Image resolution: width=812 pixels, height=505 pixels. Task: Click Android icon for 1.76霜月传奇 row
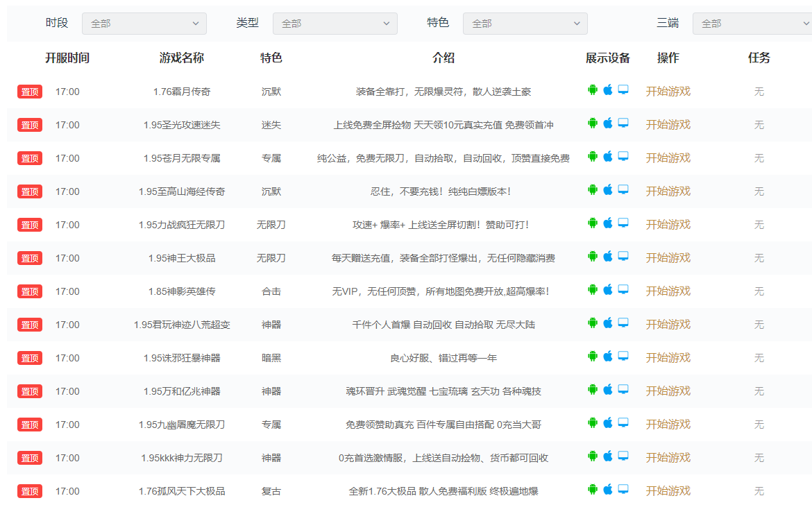593,90
